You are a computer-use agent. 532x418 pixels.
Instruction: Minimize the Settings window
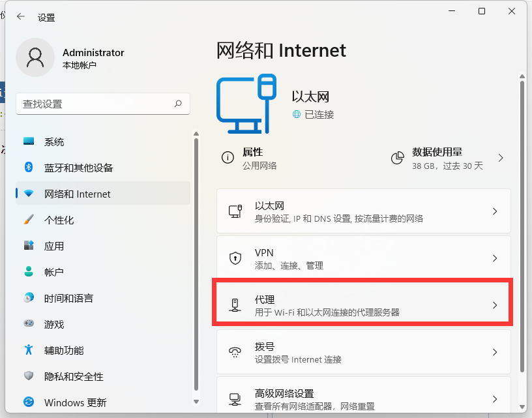[452, 11]
